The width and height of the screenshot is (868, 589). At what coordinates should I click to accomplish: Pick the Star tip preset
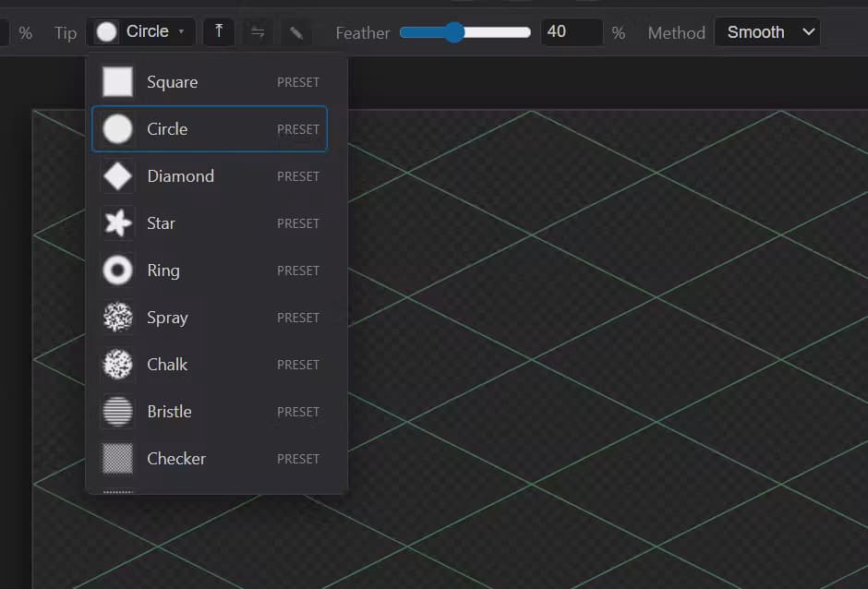pyautogui.click(x=210, y=223)
